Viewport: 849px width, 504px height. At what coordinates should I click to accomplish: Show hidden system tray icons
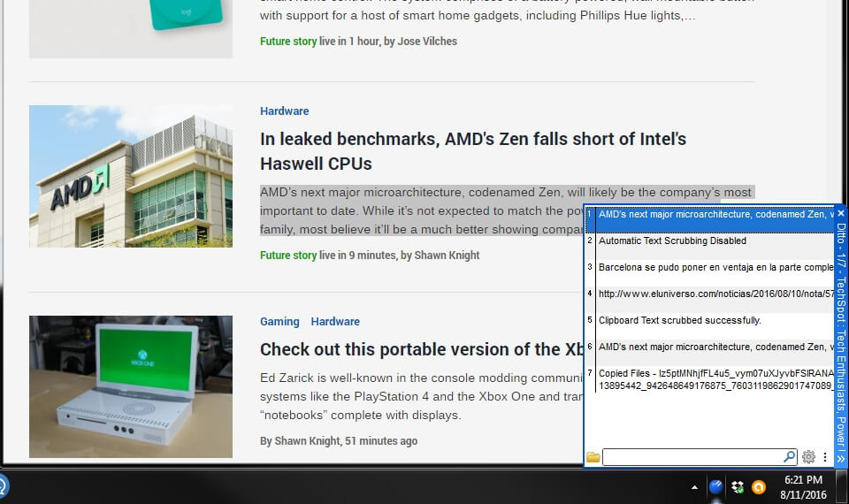tap(694, 487)
